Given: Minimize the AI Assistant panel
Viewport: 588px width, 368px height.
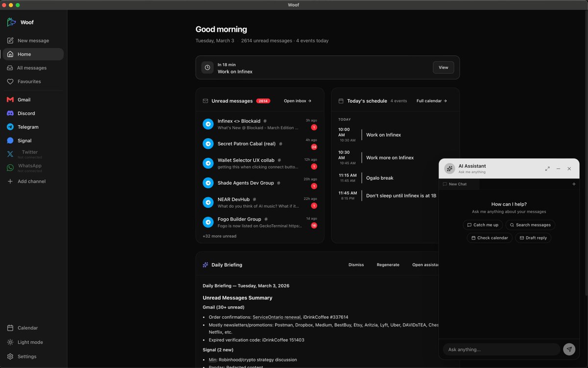Looking at the screenshot, I should (x=558, y=169).
